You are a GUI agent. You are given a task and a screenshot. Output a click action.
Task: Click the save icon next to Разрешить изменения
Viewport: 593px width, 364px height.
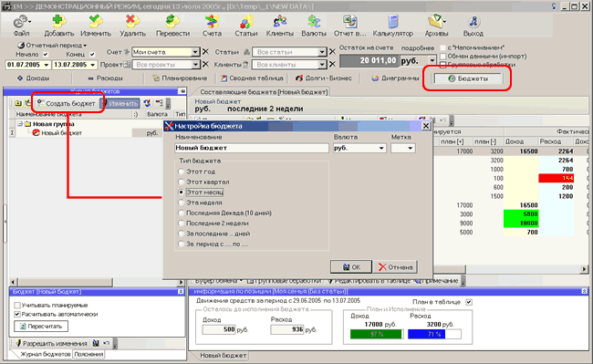96,343
